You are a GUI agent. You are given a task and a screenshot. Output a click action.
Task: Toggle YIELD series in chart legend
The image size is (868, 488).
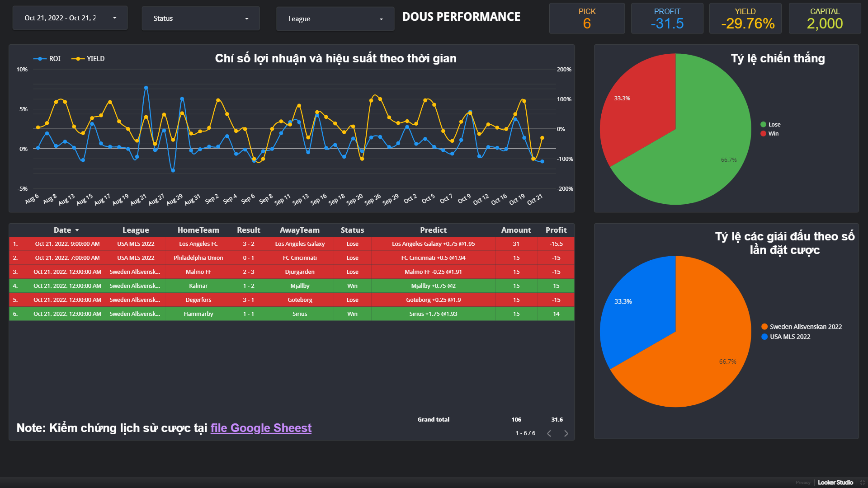click(88, 59)
